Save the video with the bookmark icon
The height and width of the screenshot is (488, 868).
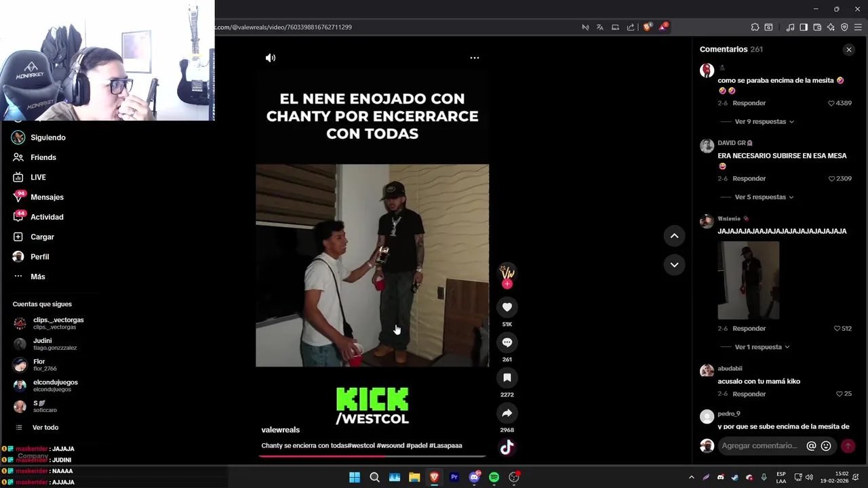(507, 378)
